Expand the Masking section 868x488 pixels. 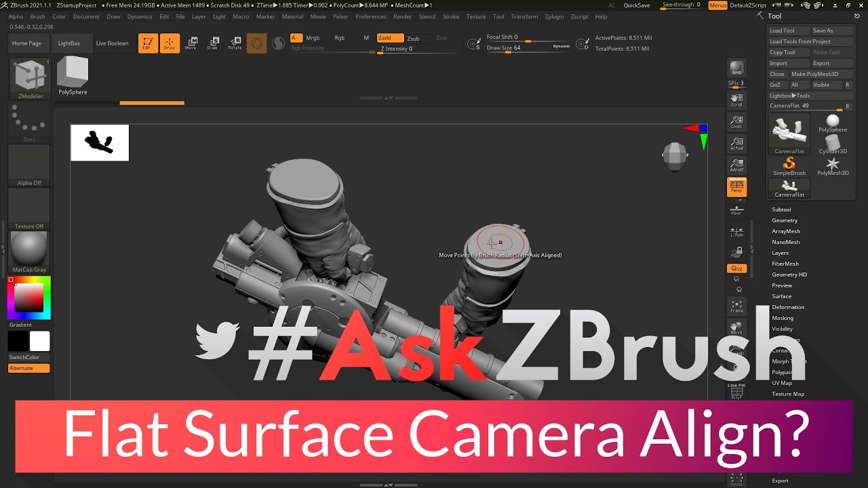(783, 318)
